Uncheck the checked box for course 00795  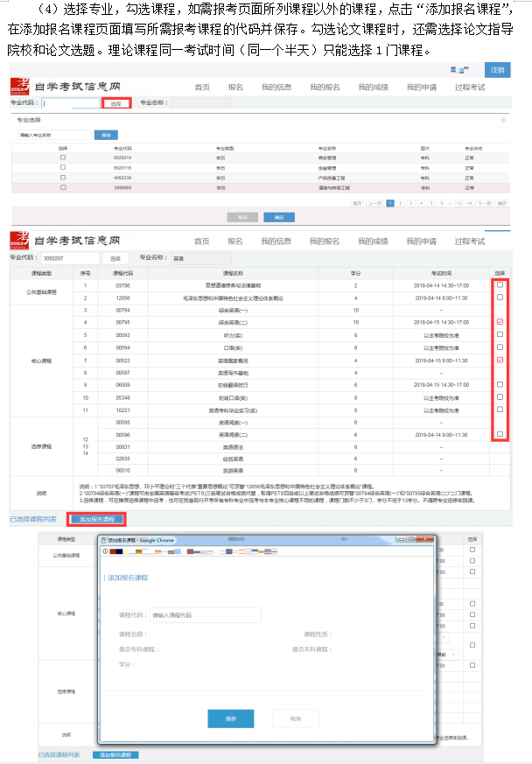click(x=500, y=322)
